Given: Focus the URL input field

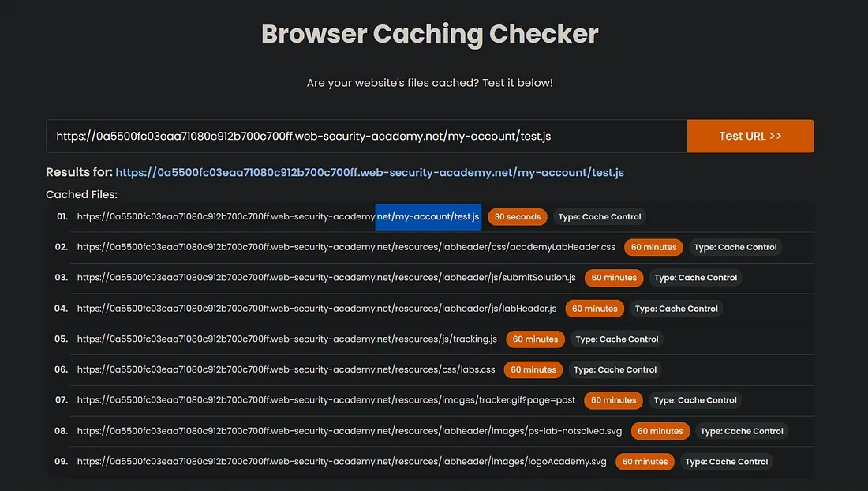Looking at the screenshot, I should (366, 137).
